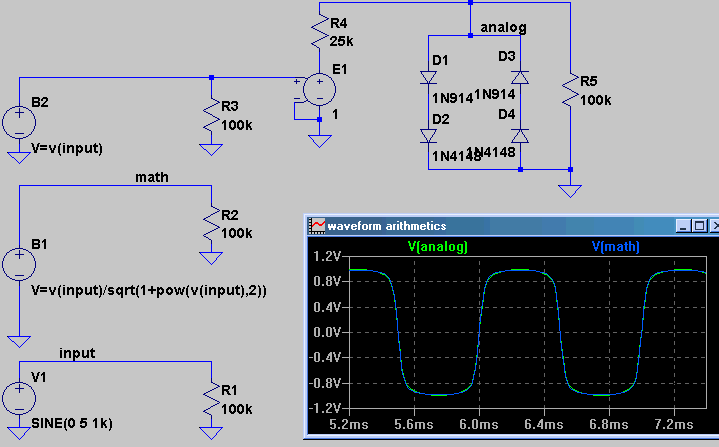Select the R4 resistor symbol

pyautogui.click(x=320, y=32)
